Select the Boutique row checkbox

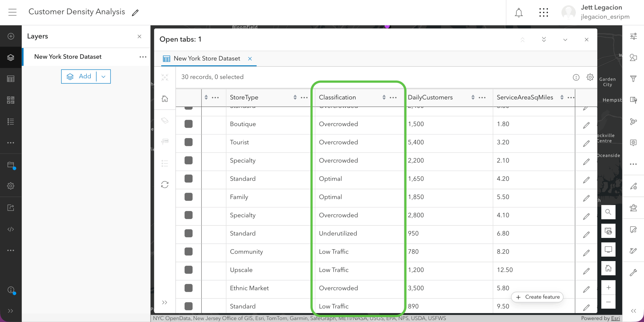click(x=188, y=124)
